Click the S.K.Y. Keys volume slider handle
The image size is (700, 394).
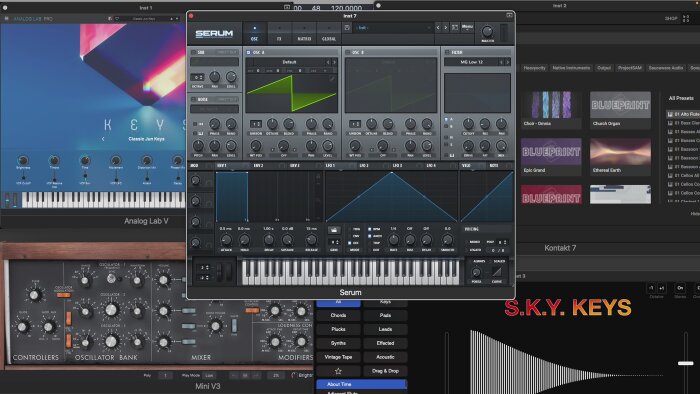pos(686,363)
